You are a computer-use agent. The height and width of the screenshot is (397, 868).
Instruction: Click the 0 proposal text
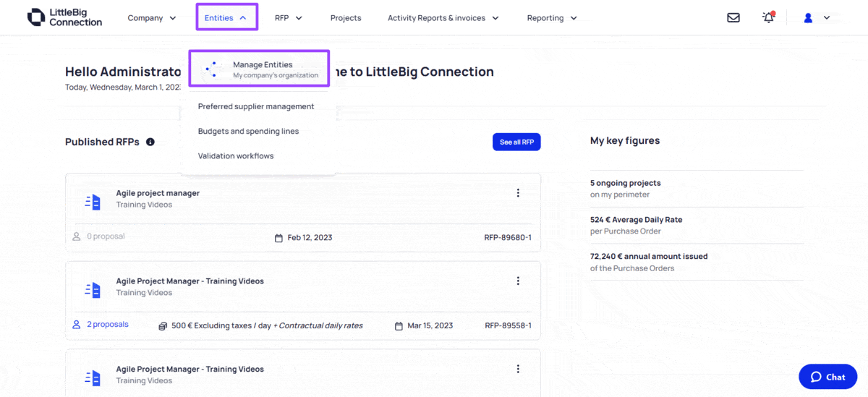(x=106, y=236)
